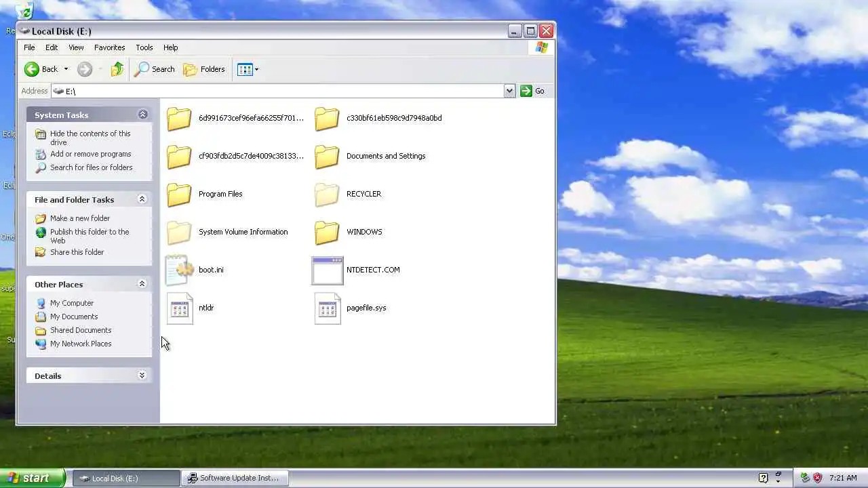Select the pagefile.sys file icon
The width and height of the screenshot is (868, 488).
point(328,308)
